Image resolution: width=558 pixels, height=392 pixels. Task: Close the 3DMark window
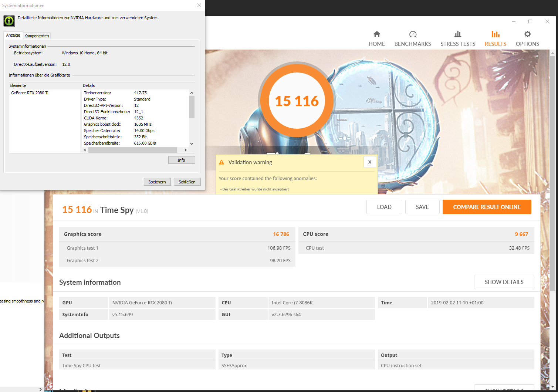click(547, 21)
